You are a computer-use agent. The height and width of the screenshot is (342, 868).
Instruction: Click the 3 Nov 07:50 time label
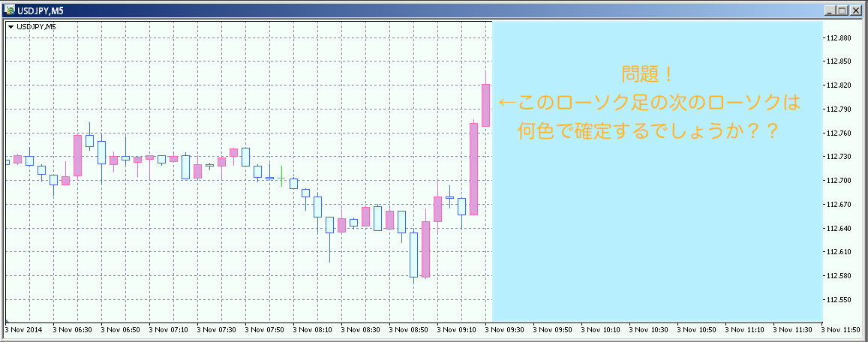click(265, 329)
